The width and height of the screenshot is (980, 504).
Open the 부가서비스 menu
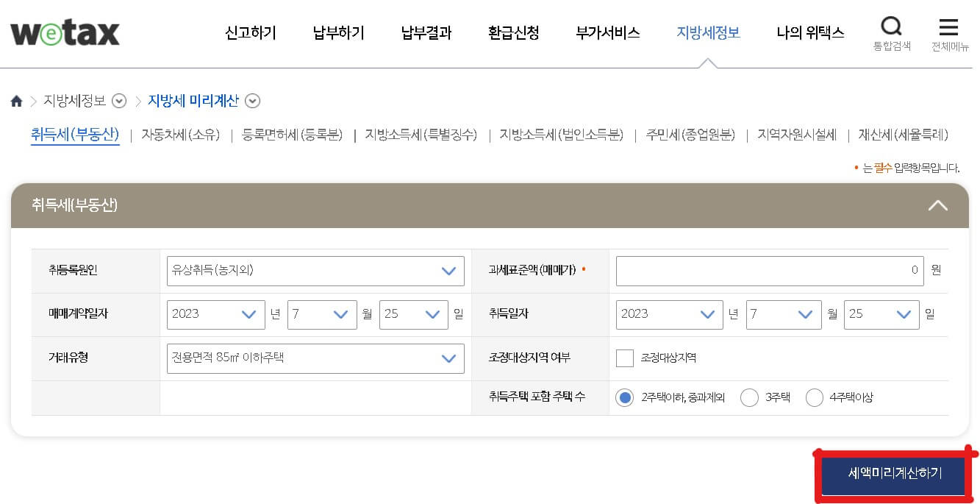607,33
